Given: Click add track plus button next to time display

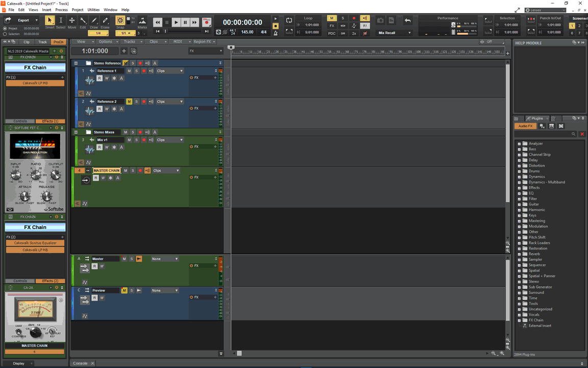Looking at the screenshot, I should [124, 51].
